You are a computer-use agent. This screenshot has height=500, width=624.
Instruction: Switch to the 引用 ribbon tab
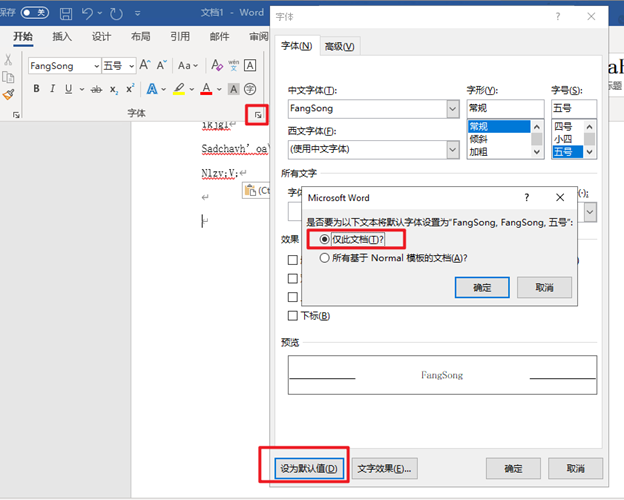point(180,37)
